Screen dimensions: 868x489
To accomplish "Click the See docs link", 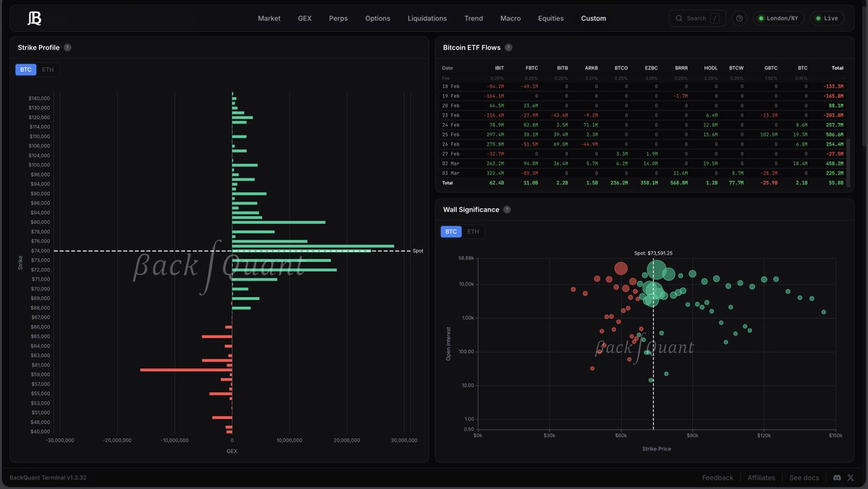I will click(x=804, y=477).
